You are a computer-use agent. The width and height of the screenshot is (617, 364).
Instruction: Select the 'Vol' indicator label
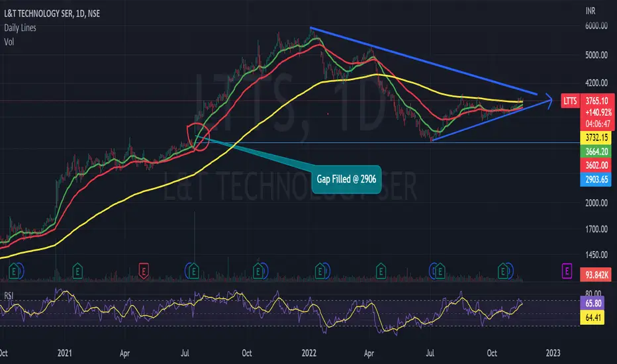(x=9, y=42)
